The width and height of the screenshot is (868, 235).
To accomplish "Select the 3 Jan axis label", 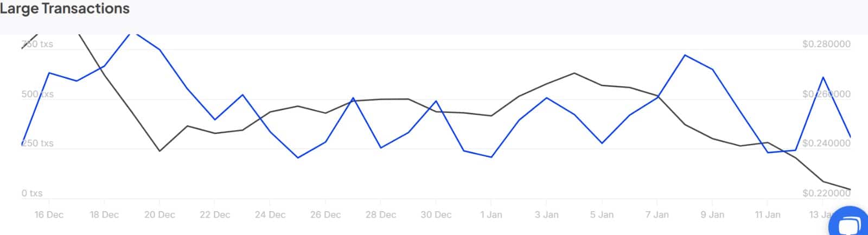I will tap(547, 215).
